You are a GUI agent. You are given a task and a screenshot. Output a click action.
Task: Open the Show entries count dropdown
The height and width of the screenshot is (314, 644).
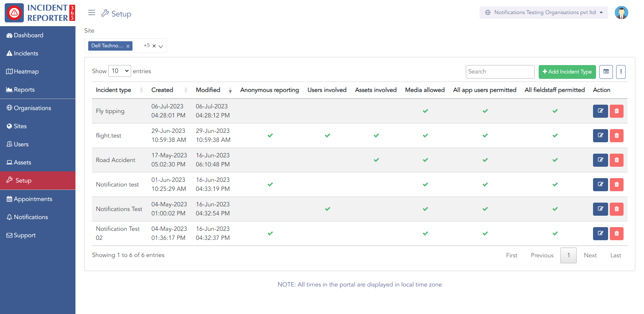(120, 71)
